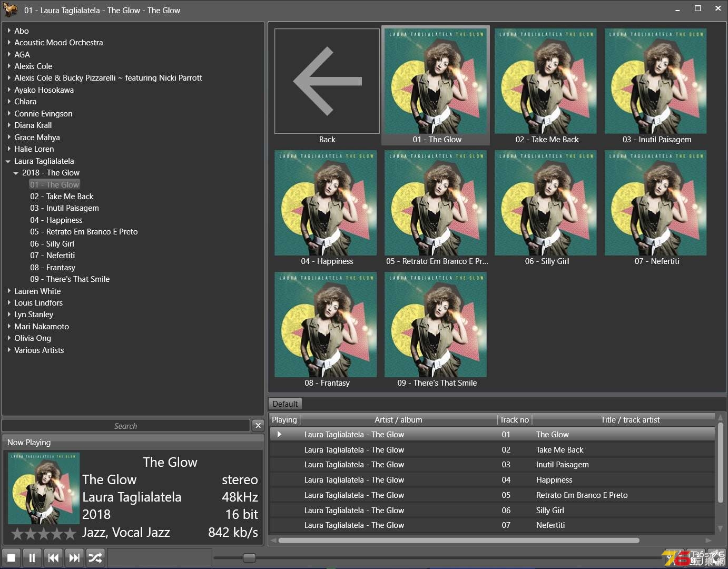Open the 03 - Inutil Paisagem thumbnail
Image resolution: width=728 pixels, height=569 pixels.
click(x=656, y=81)
